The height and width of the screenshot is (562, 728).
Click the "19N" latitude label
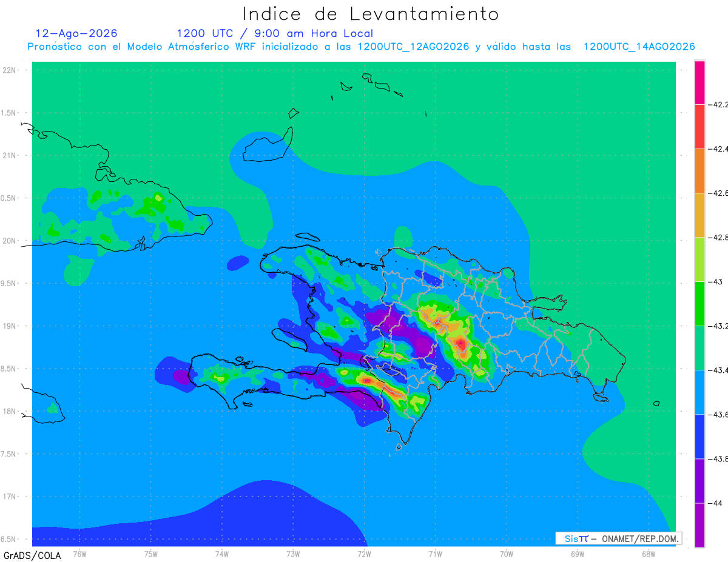coord(10,326)
